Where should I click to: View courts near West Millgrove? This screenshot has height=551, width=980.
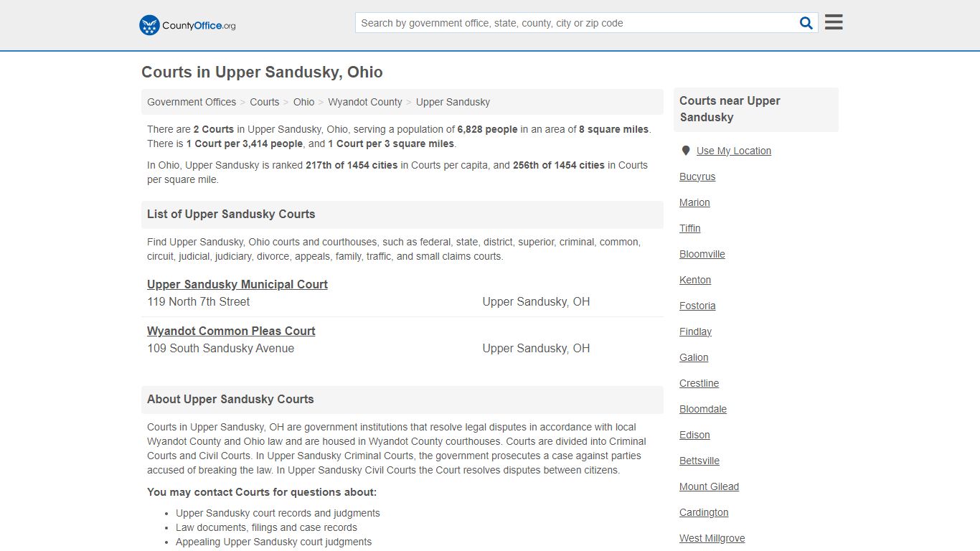pyautogui.click(x=712, y=538)
